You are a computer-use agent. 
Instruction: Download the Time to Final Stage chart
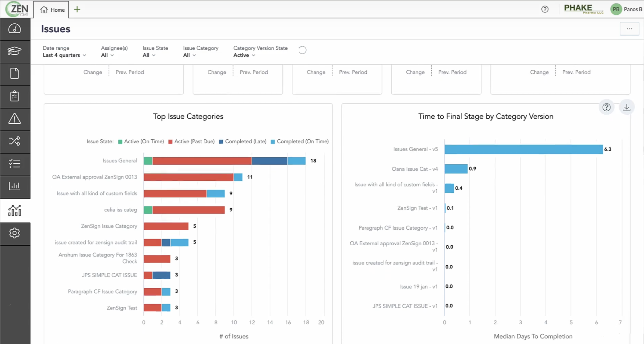(x=627, y=107)
